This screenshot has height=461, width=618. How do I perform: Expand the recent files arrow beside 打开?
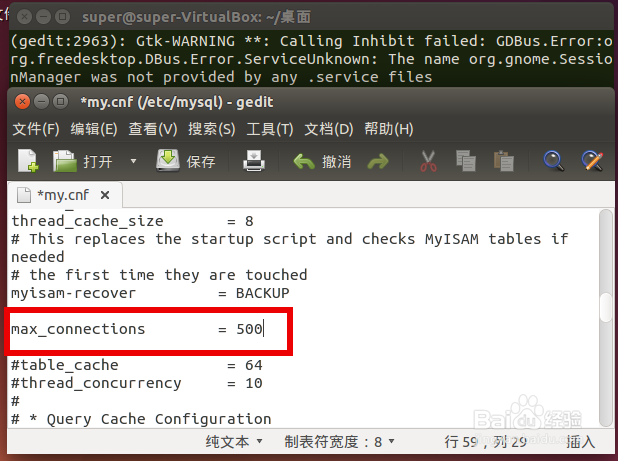click(133, 161)
